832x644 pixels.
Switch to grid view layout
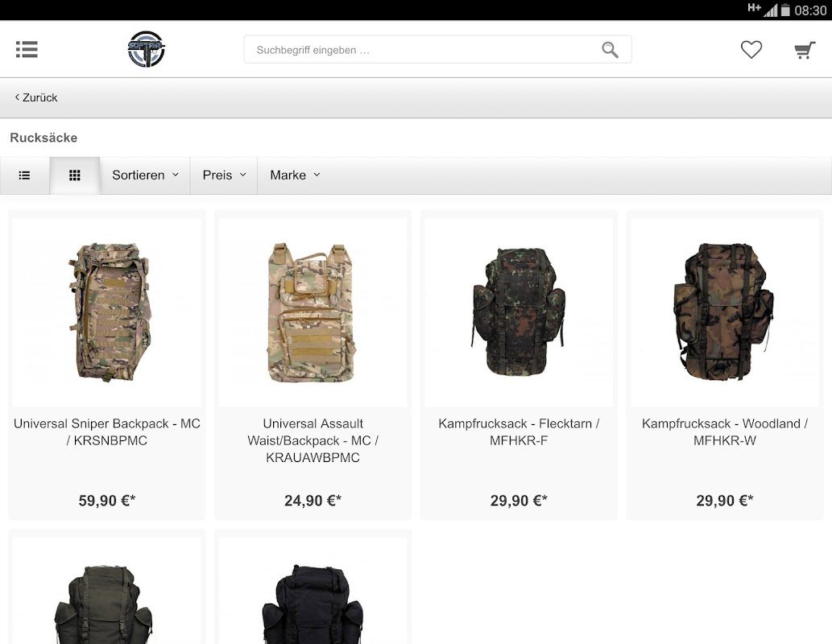pos(75,175)
